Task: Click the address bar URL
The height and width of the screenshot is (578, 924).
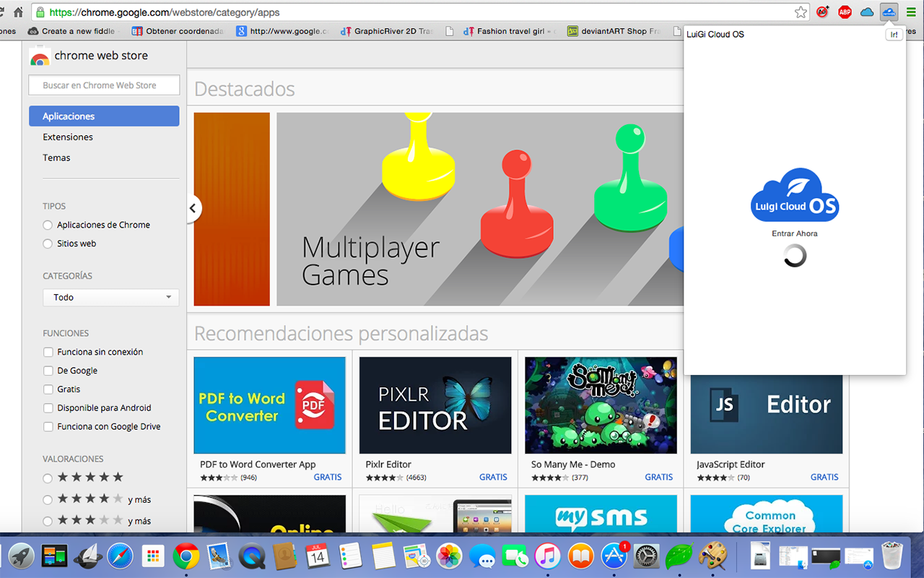Action: pyautogui.click(x=165, y=12)
